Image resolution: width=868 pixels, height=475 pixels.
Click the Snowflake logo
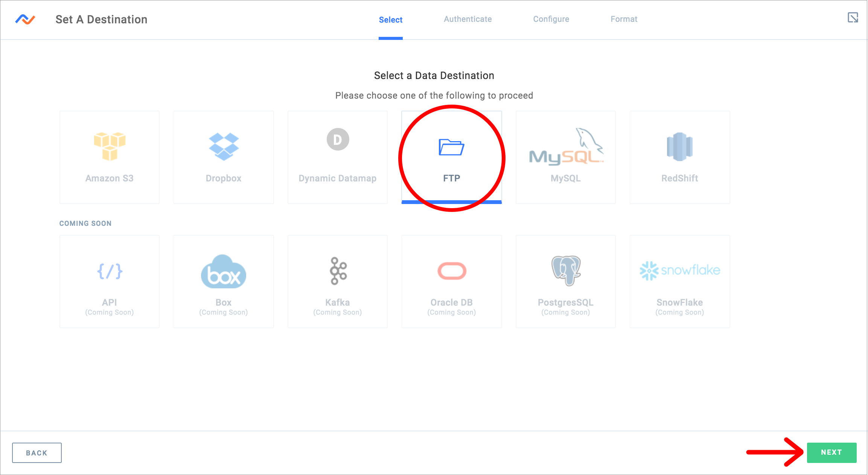[680, 271]
